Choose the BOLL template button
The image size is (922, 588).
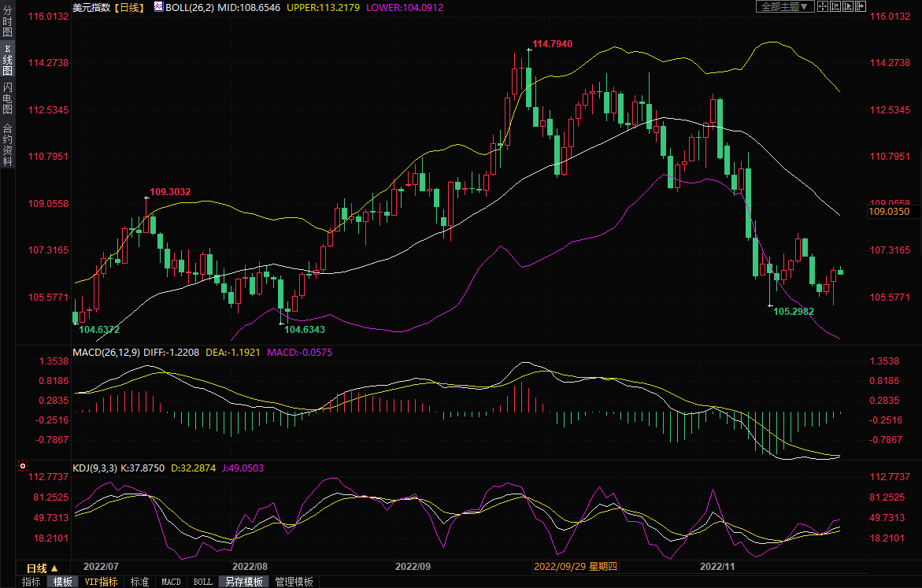(203, 582)
